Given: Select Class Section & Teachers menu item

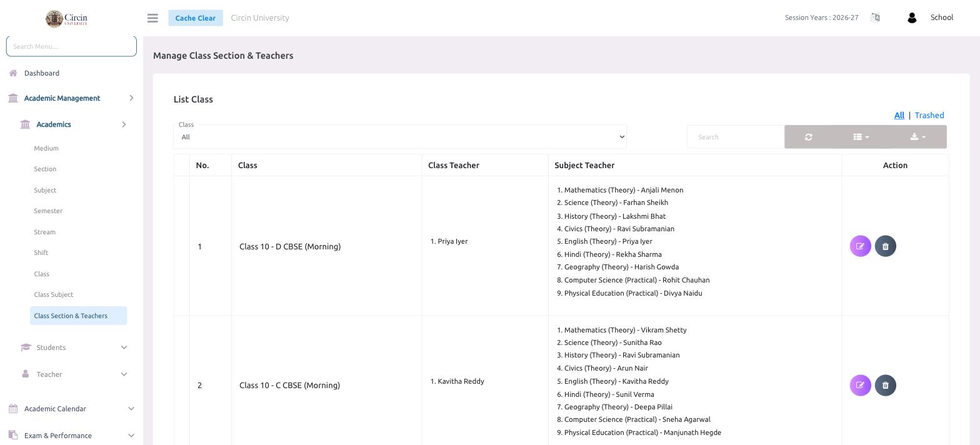Looking at the screenshot, I should [78, 316].
